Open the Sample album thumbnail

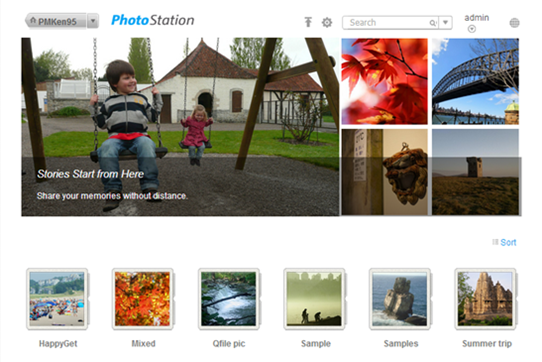click(x=314, y=299)
